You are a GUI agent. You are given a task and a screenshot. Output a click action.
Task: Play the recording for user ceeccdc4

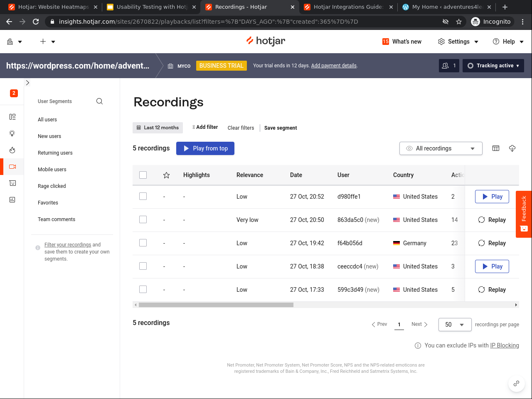point(492,266)
